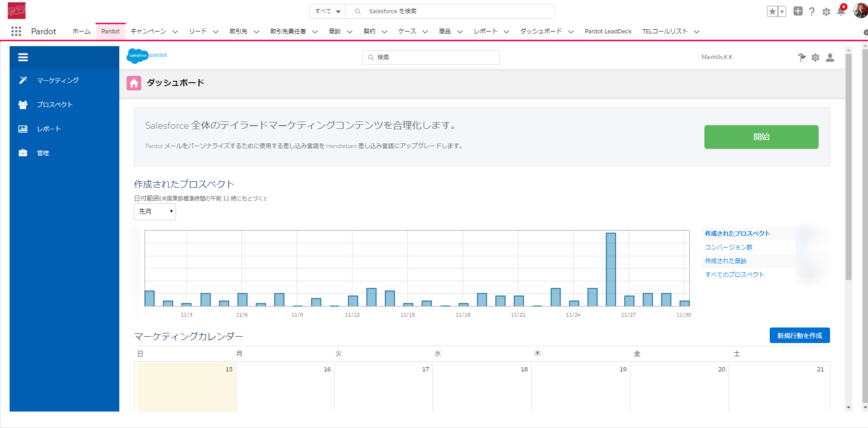Image resolution: width=868 pixels, height=428 pixels.
Task: Open the favorites star icon
Action: [x=772, y=12]
